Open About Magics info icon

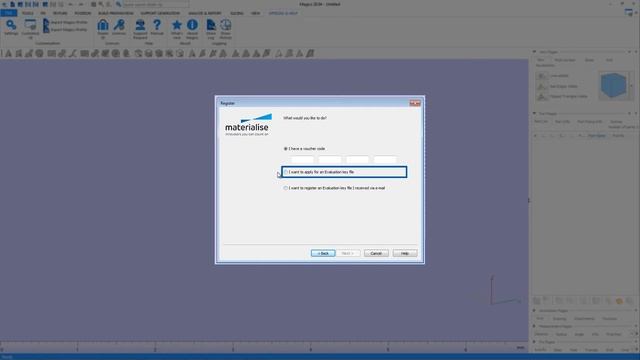192,29
